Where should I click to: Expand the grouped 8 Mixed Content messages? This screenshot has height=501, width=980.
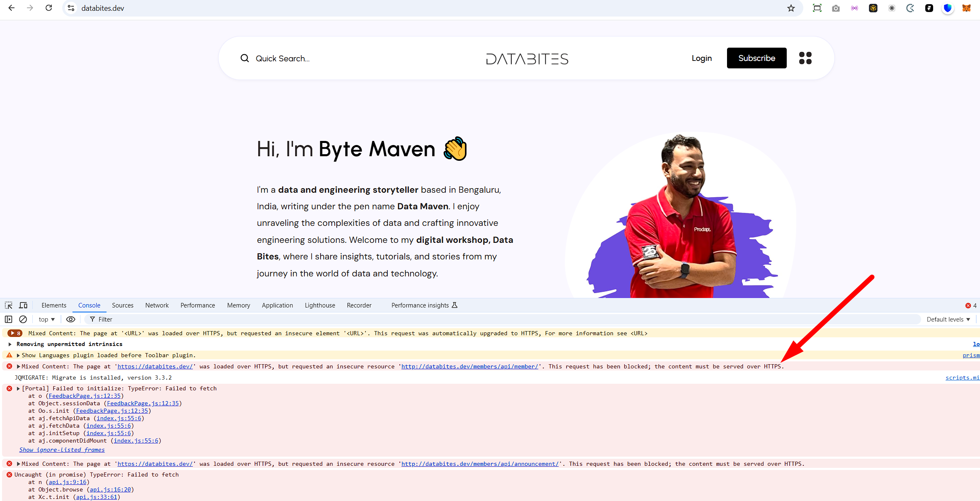15,333
